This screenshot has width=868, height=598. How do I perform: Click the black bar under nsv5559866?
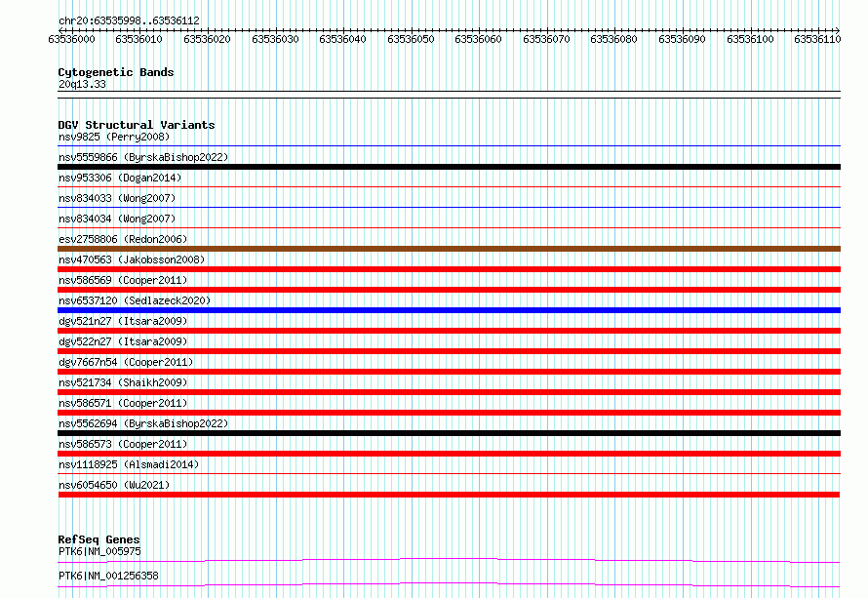[x=449, y=167]
